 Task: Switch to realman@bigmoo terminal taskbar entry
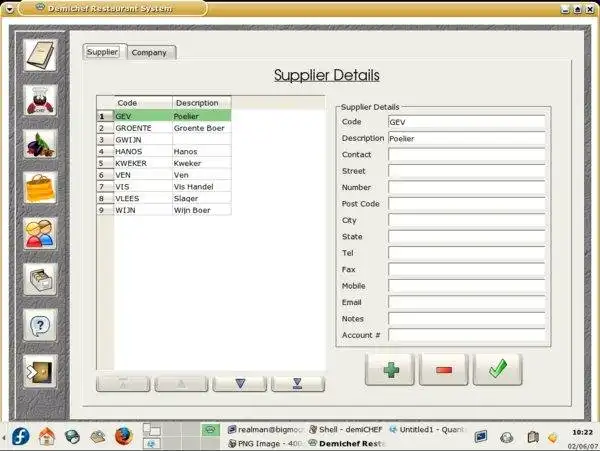point(266,430)
